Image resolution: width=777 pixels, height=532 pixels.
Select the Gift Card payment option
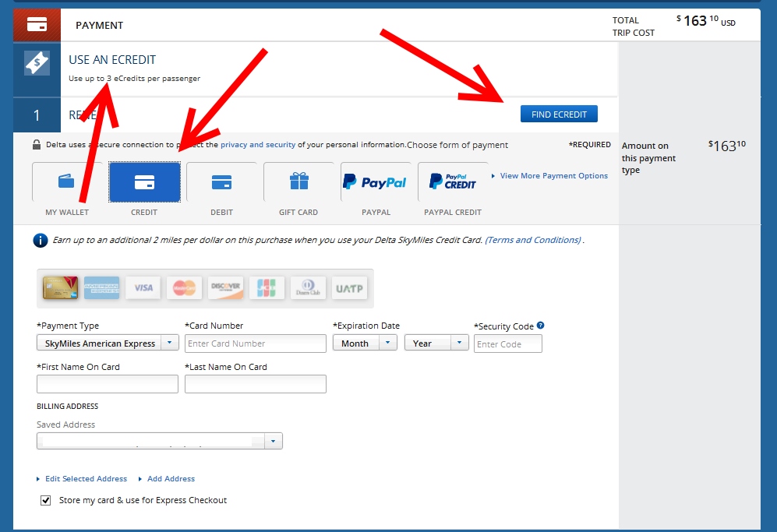coord(298,182)
